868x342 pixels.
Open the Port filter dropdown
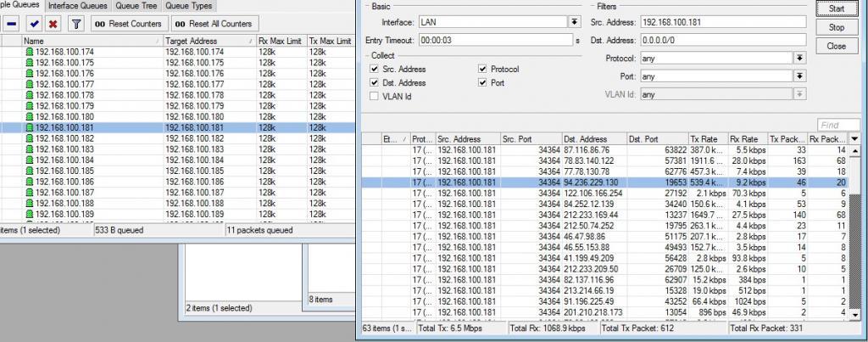click(x=798, y=76)
